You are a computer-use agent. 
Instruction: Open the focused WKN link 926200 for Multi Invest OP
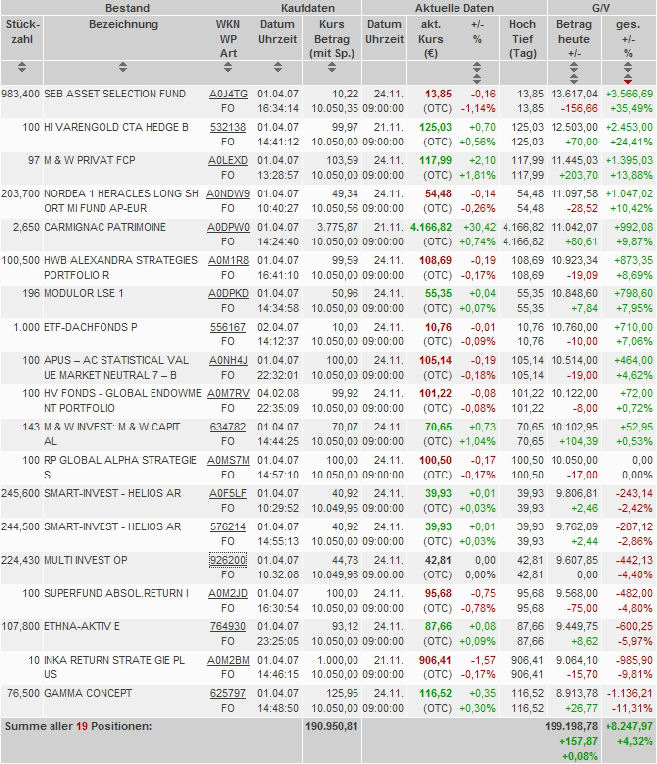click(228, 560)
